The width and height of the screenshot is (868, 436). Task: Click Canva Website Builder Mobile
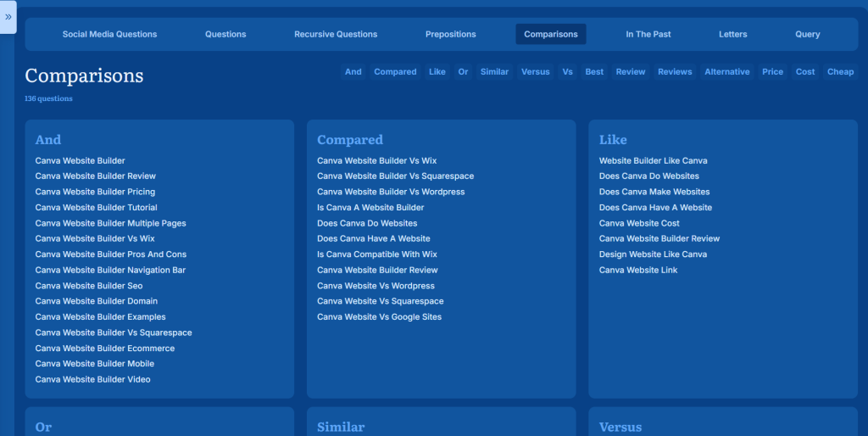pyautogui.click(x=95, y=363)
